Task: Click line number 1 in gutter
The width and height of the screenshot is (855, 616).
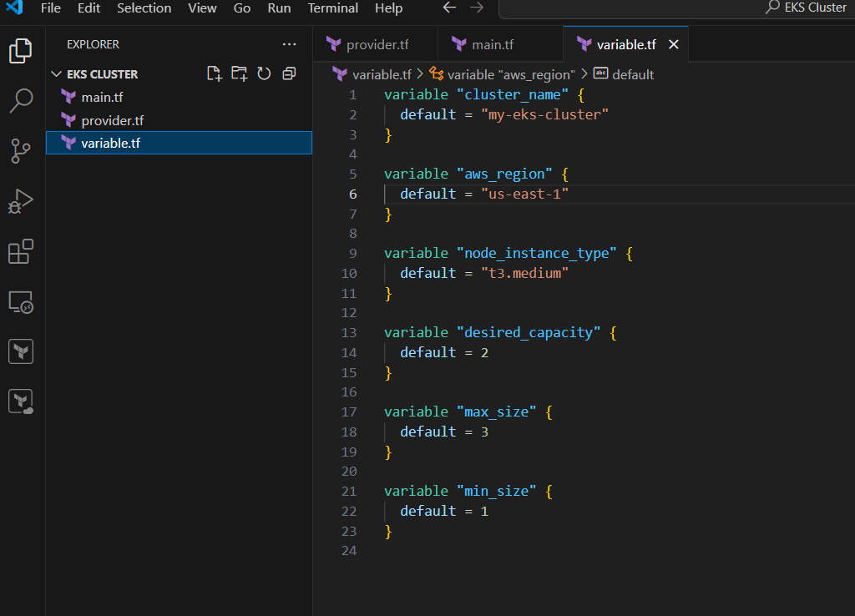Action: coord(353,95)
